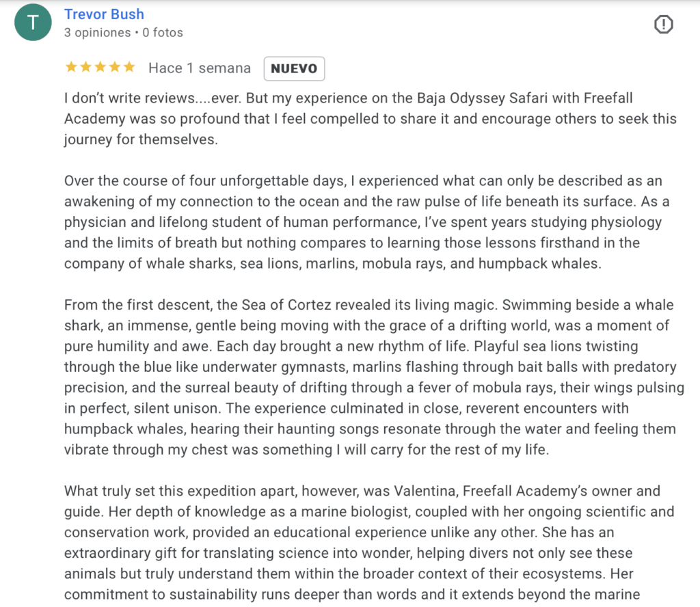Click the paragraph starting "I don't write reviews"
Screen dimensions: 700x607
point(369,118)
